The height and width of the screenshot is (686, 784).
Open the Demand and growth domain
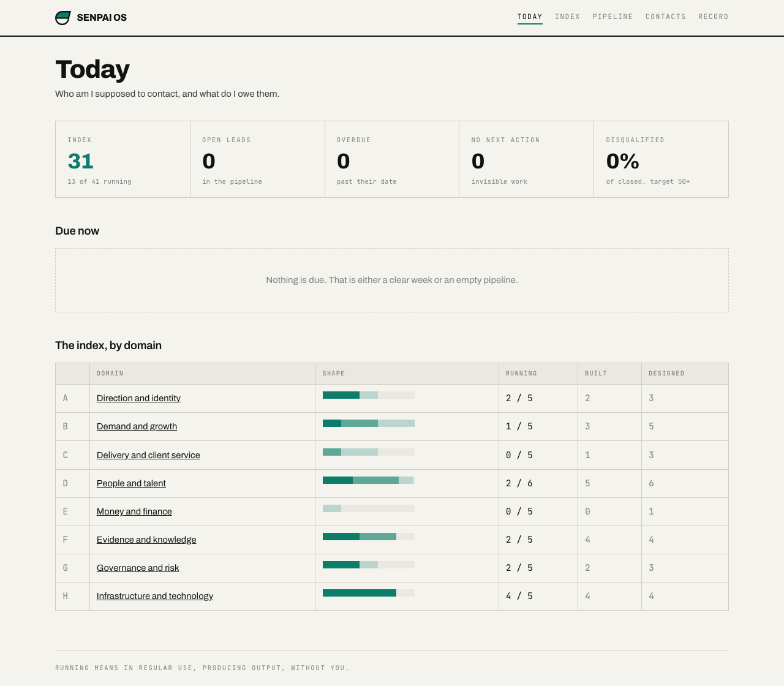click(137, 426)
